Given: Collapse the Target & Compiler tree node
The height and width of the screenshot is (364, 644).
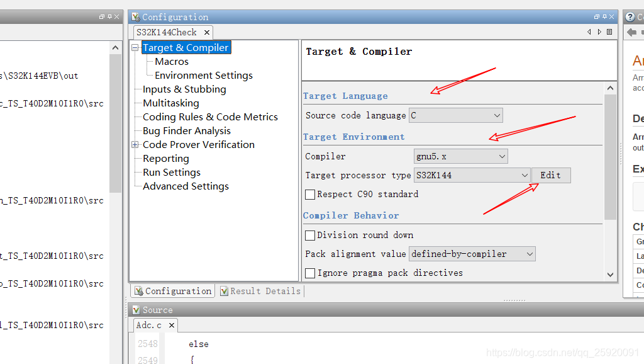Looking at the screenshot, I should pos(135,48).
